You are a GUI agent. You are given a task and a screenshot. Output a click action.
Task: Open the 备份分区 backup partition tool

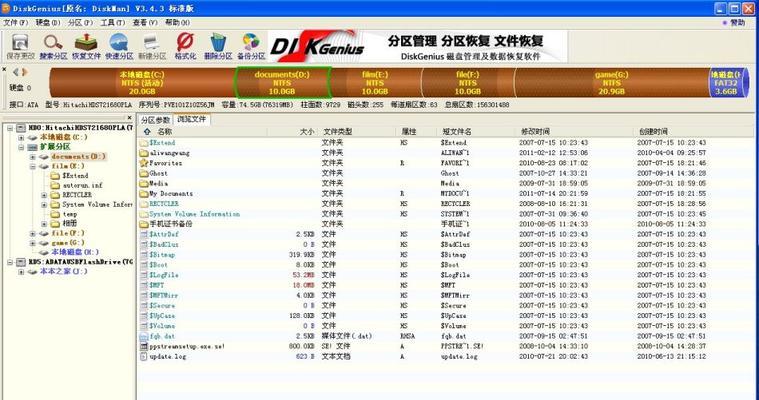251,46
